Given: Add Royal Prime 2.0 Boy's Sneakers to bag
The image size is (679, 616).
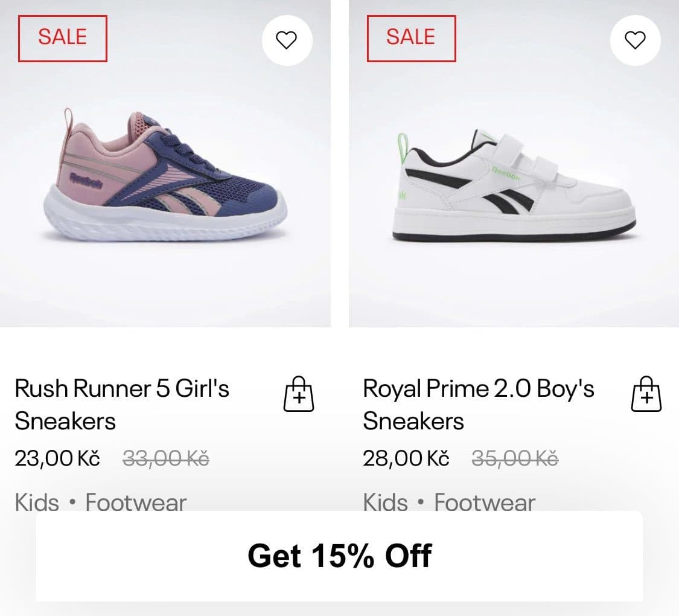Looking at the screenshot, I should click(646, 394).
